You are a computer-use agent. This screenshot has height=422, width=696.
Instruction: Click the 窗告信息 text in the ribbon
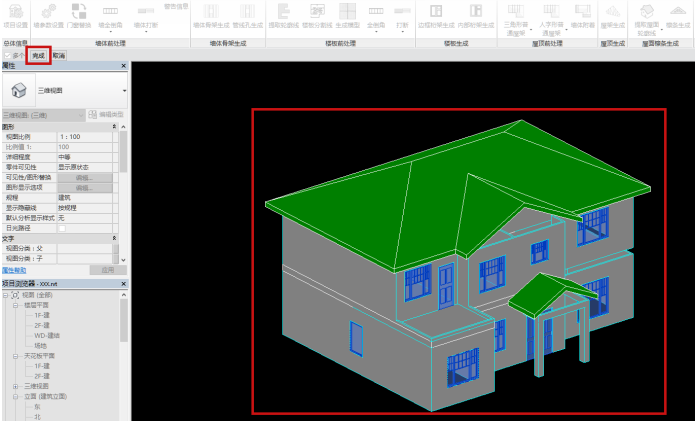pyautogui.click(x=176, y=7)
